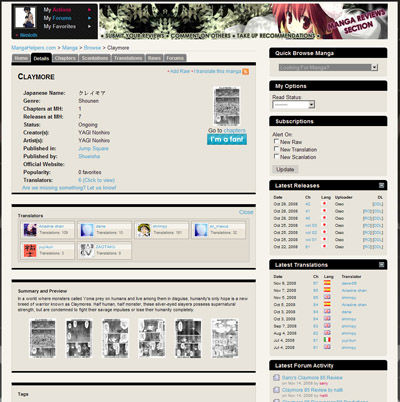Open last preview page thumbnail

click(225, 338)
